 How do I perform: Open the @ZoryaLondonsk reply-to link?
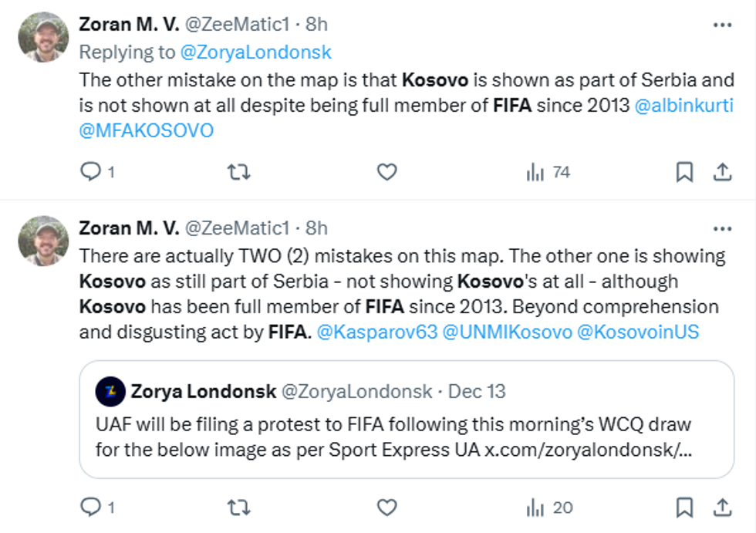(255, 52)
